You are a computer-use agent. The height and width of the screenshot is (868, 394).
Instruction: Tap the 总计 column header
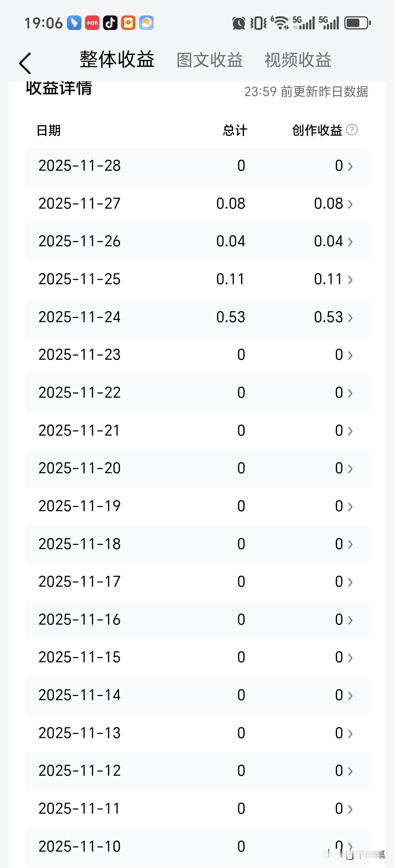[235, 131]
